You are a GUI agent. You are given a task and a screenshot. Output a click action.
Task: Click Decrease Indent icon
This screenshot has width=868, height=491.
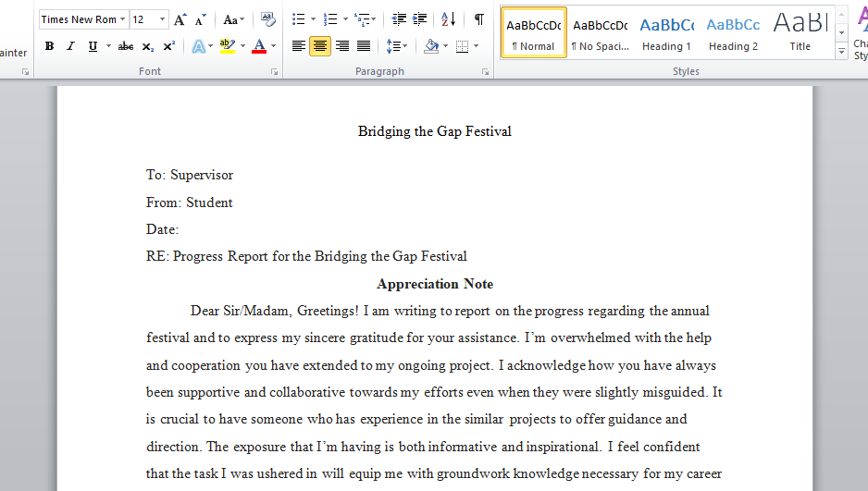[x=399, y=19]
